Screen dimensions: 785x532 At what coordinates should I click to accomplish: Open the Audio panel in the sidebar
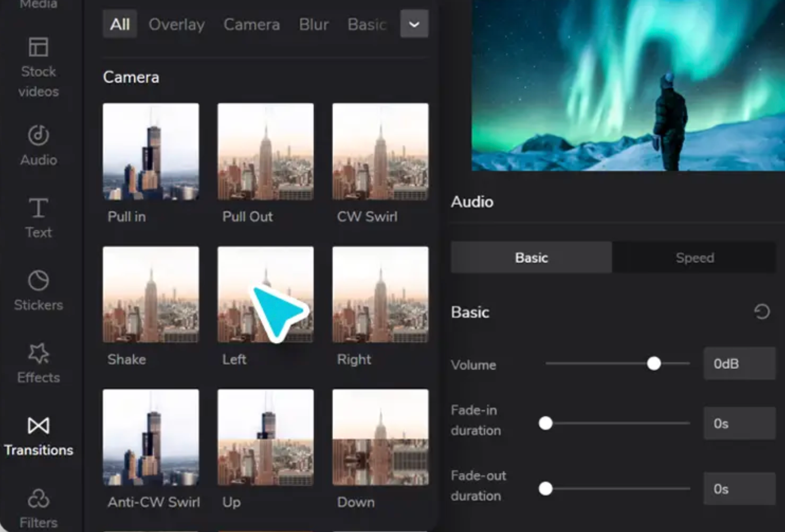click(x=38, y=145)
